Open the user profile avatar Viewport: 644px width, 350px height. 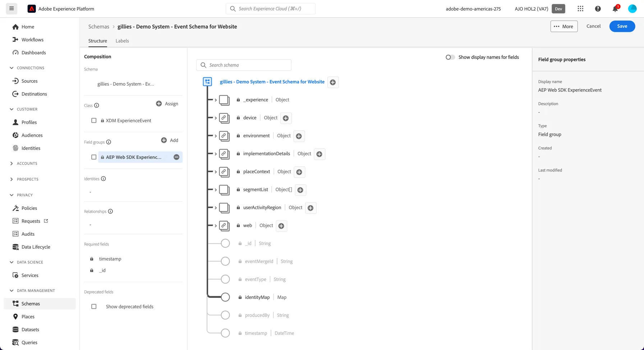(x=632, y=9)
